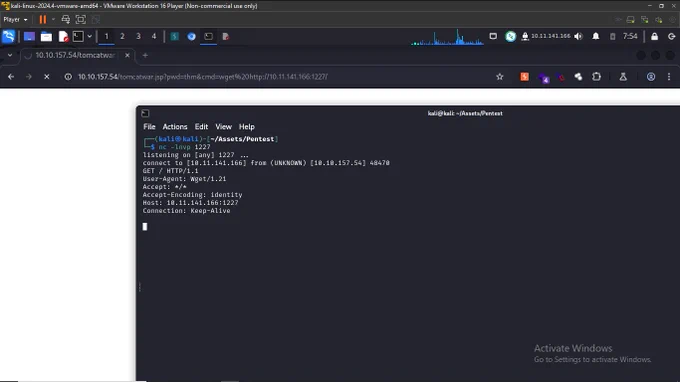The image size is (680, 382).
Task: Open the Extensions puzzle menu
Action: 596,77
